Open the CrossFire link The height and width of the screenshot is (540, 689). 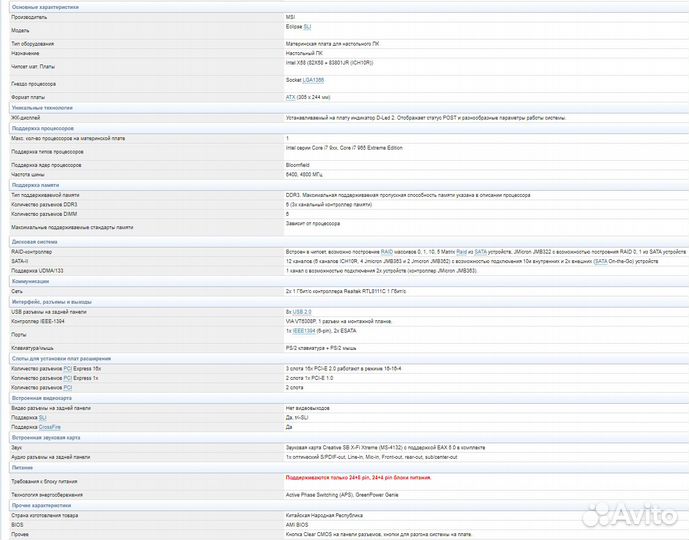coord(50,427)
